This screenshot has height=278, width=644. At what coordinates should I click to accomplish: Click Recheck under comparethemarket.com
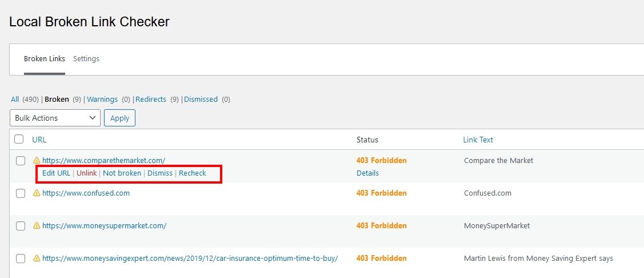coord(193,173)
